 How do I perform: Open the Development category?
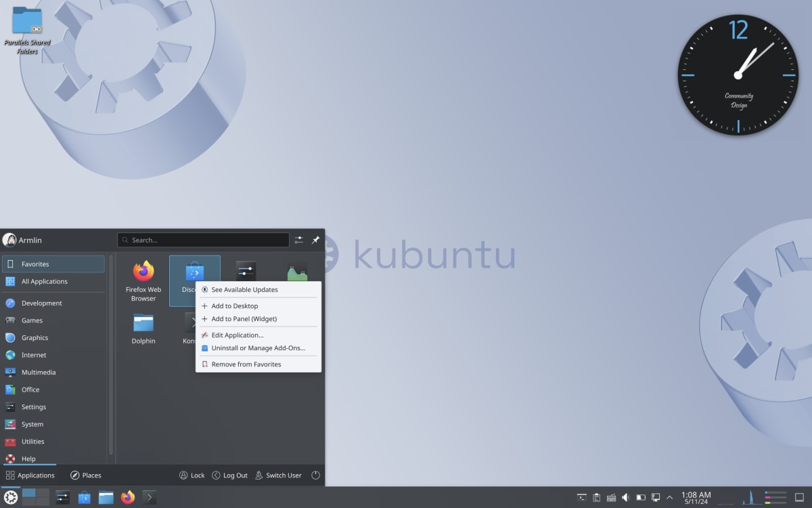tap(53, 303)
